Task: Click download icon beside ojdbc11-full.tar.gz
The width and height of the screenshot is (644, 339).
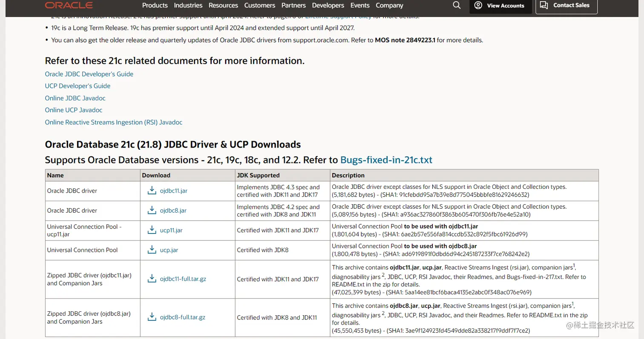Action: click(152, 279)
